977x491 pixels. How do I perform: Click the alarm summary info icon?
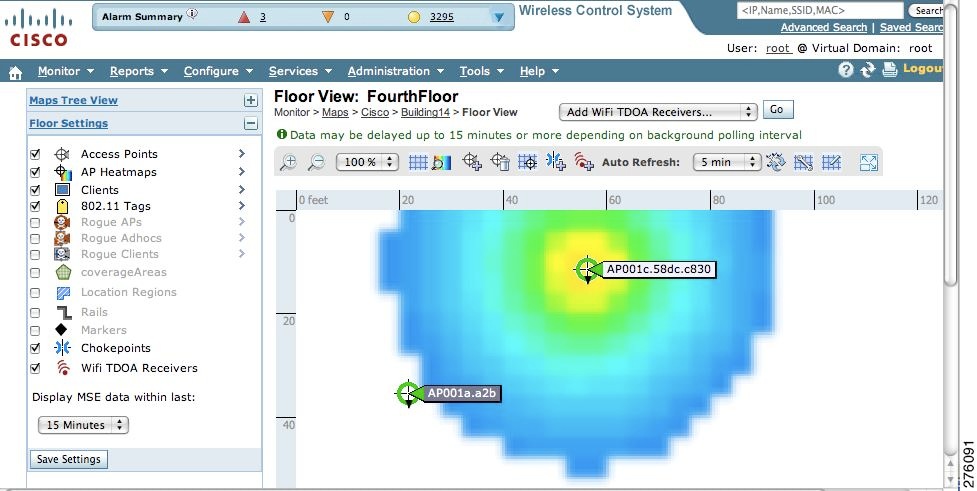pyautogui.click(x=192, y=14)
